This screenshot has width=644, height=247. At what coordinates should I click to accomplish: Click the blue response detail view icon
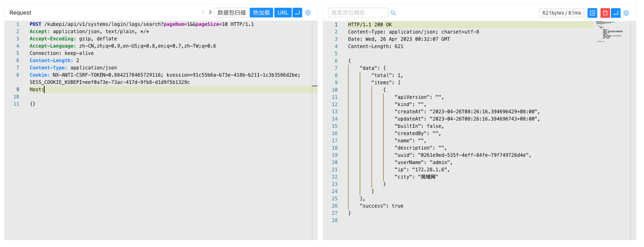coord(592,13)
